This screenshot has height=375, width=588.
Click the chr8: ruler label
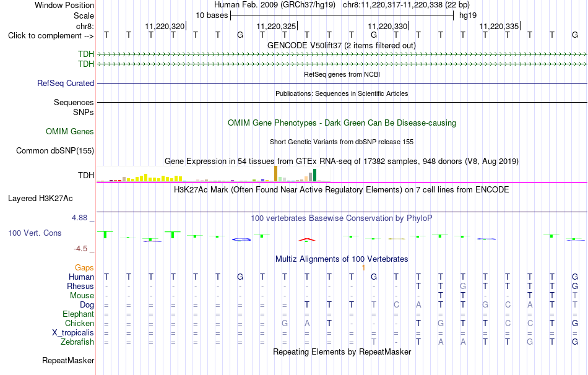pos(85,26)
